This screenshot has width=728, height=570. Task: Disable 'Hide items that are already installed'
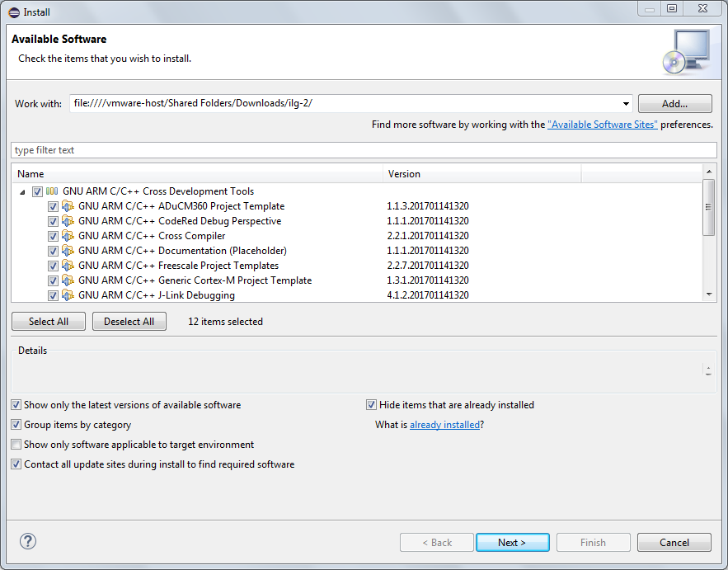click(x=372, y=405)
